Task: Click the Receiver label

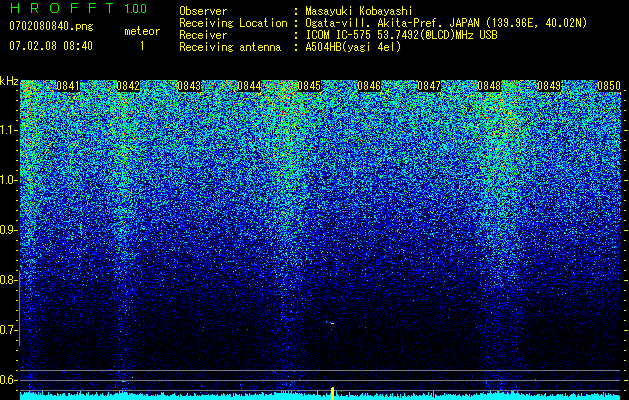Action: (203, 35)
